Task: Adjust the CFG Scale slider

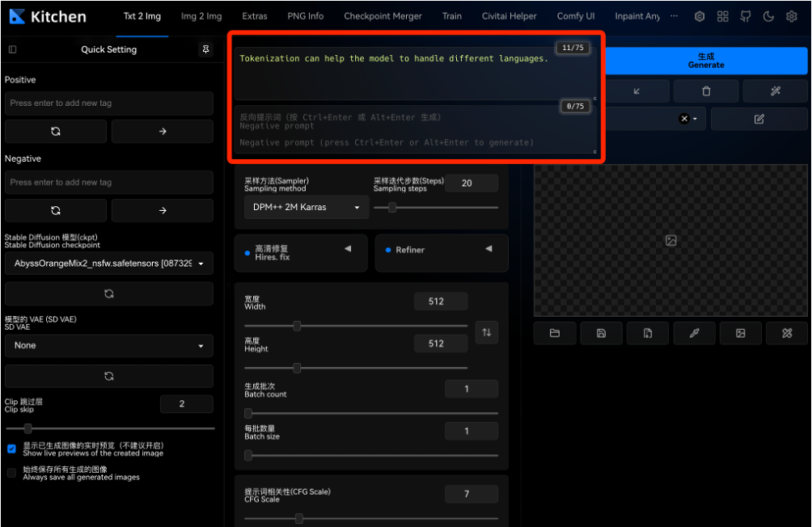Action: (x=371, y=518)
